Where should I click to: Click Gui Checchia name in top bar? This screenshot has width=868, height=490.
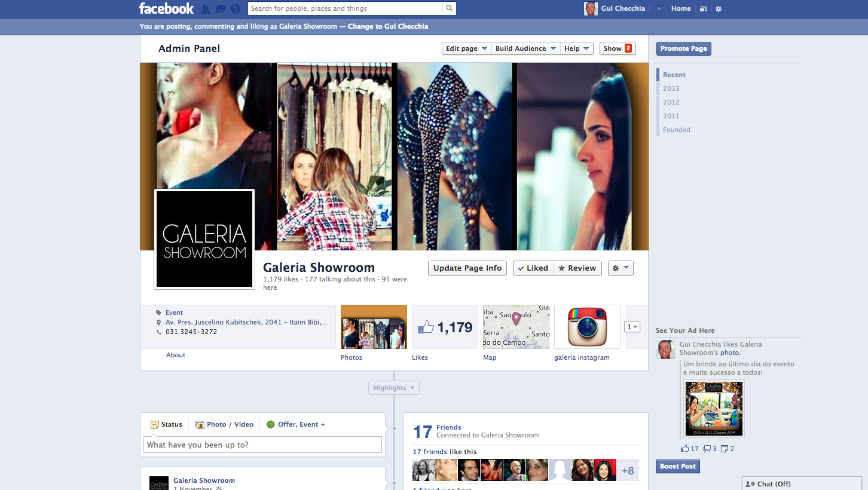pyautogui.click(x=624, y=8)
